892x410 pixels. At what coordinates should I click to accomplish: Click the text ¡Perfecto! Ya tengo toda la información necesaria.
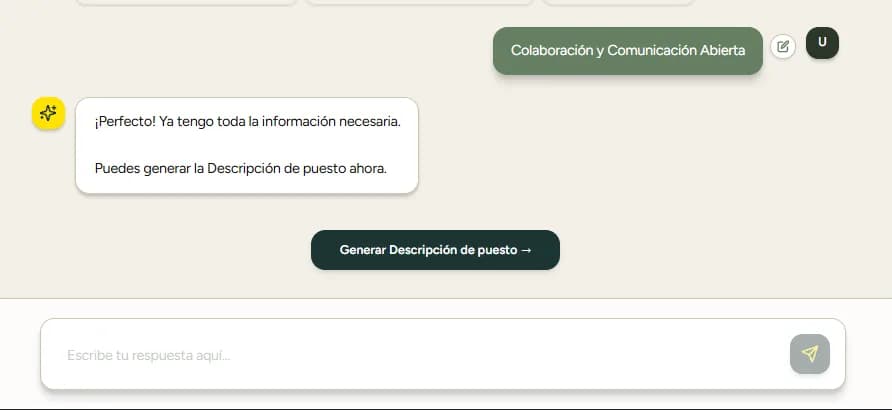point(247,122)
